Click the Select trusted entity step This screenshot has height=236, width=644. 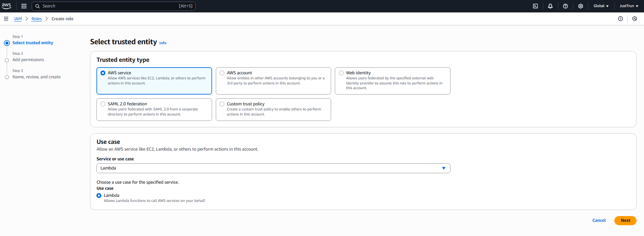[x=33, y=43]
